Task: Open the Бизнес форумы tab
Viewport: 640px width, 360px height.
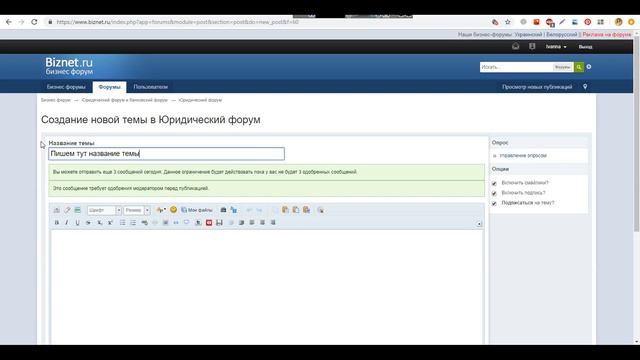Action: 66,87
